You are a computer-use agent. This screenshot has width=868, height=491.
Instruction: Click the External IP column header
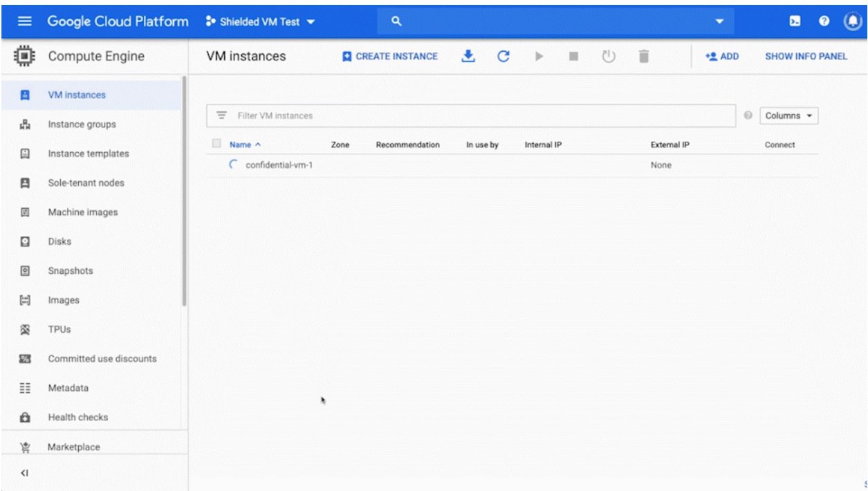click(670, 145)
